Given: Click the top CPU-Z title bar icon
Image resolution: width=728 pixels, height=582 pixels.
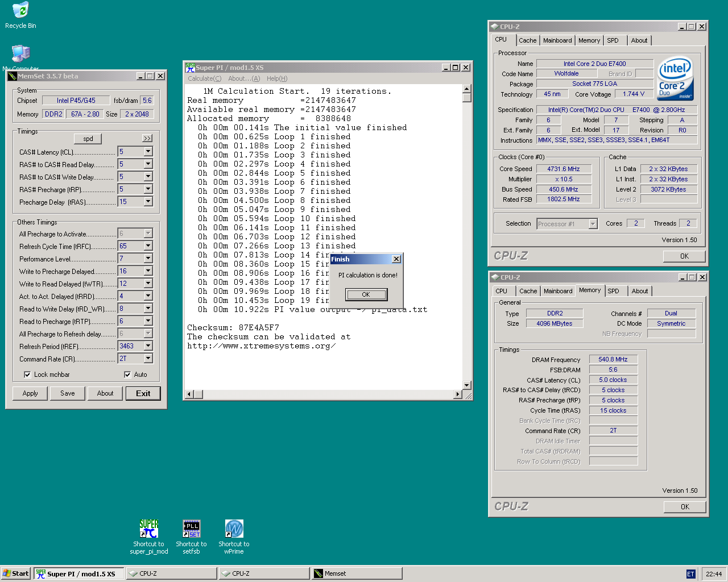Looking at the screenshot, I should [x=495, y=27].
